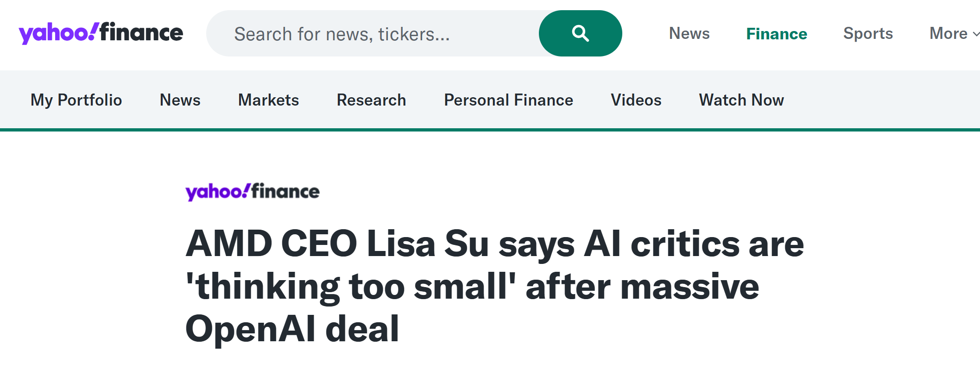The height and width of the screenshot is (382, 980).
Task: Open the Research menu
Action: [371, 100]
